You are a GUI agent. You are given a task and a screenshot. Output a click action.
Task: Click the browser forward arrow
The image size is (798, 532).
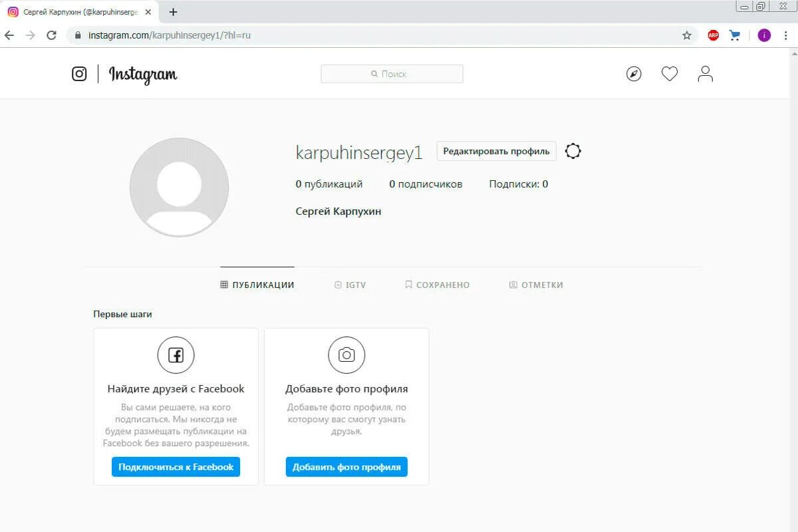click(x=30, y=35)
